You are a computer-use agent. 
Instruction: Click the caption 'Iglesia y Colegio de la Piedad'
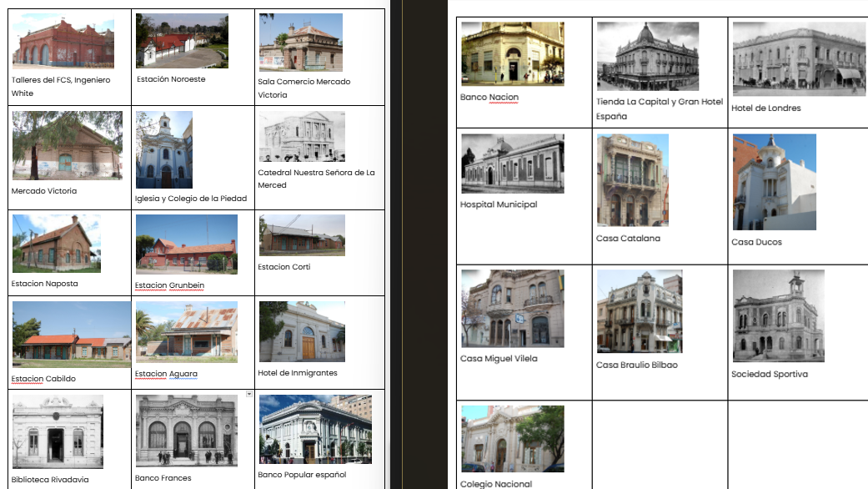191,199
